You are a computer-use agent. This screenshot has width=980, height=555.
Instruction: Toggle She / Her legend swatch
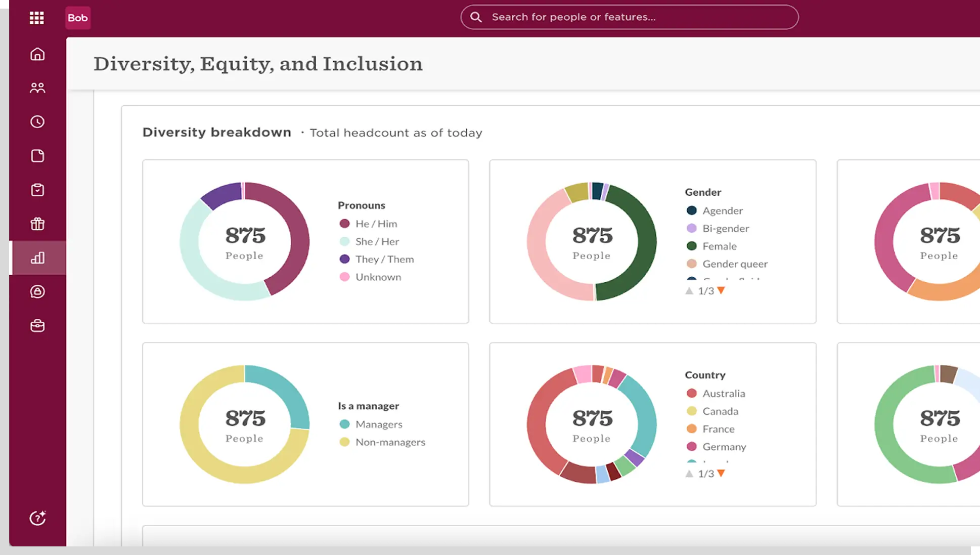tap(344, 241)
